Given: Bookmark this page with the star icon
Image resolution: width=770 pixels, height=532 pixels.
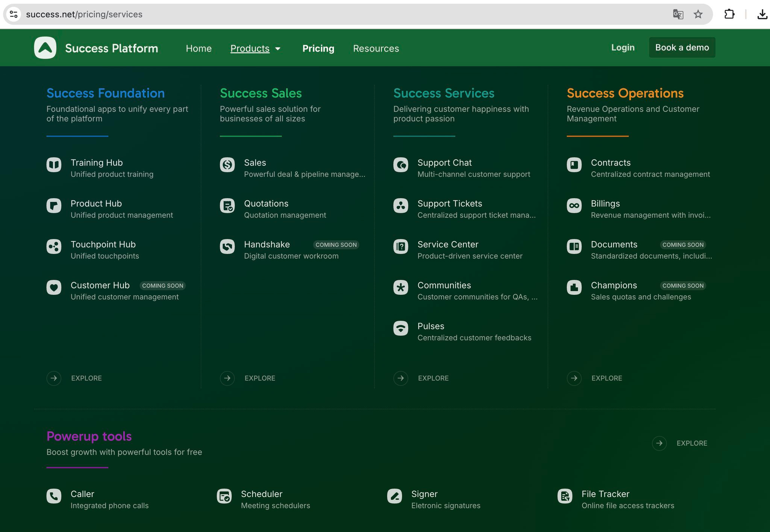Looking at the screenshot, I should coord(698,14).
